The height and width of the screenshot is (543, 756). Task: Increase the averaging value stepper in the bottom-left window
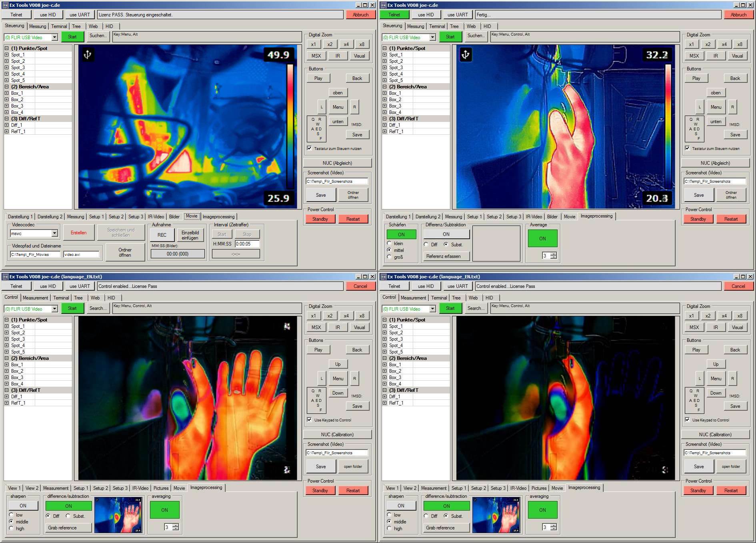click(176, 525)
